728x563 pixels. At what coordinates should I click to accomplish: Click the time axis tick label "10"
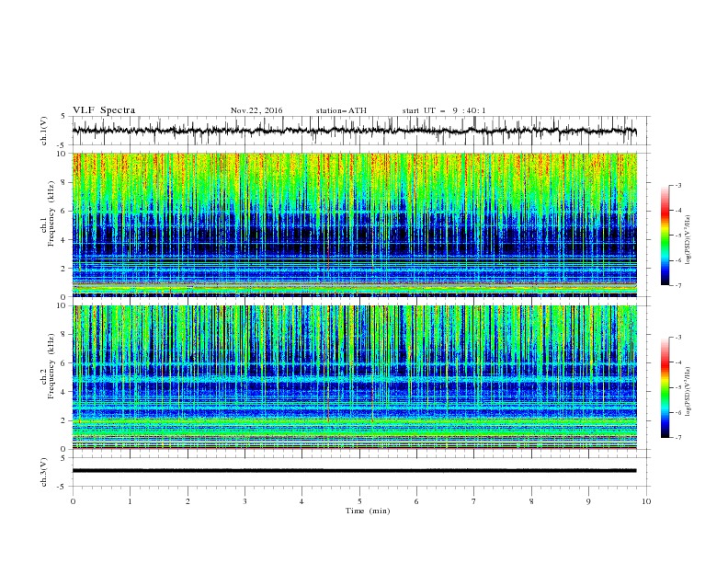pyautogui.click(x=646, y=501)
